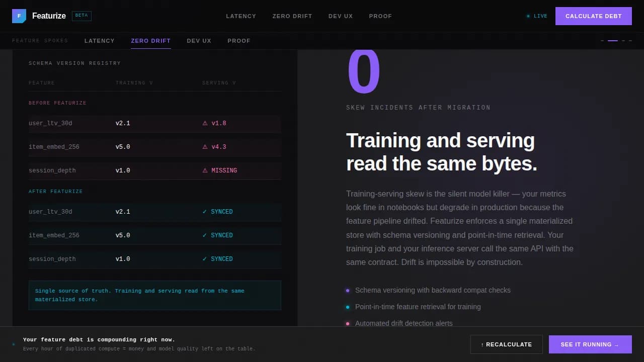Click the Training and serving headline
The width and height of the screenshot is (644, 362).
pyautogui.click(x=442, y=152)
